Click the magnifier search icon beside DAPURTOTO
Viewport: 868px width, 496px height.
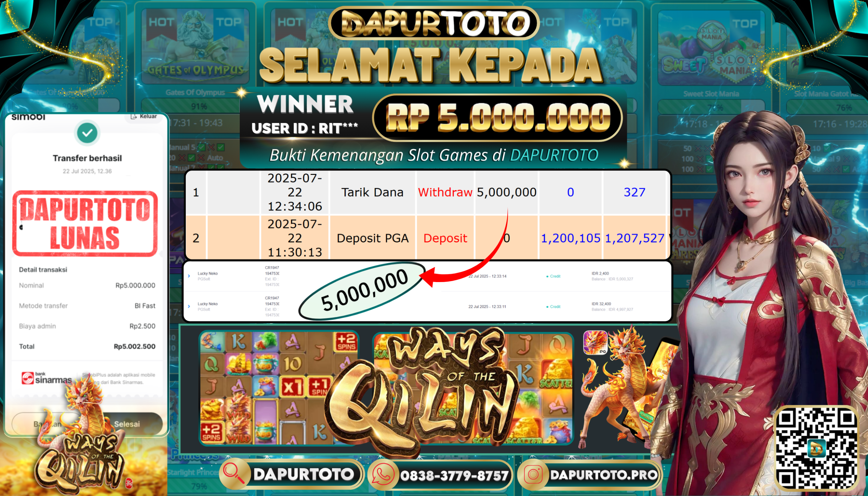click(x=234, y=474)
